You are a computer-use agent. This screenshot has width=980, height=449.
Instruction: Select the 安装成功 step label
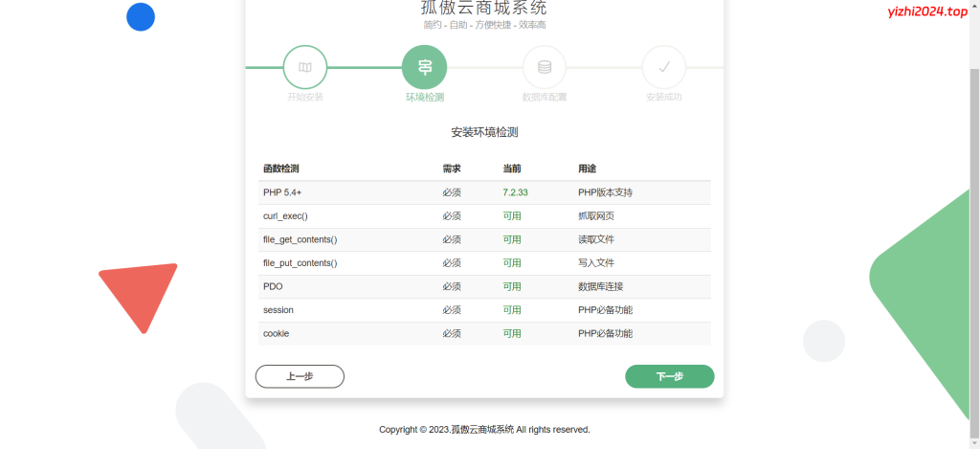[663, 97]
